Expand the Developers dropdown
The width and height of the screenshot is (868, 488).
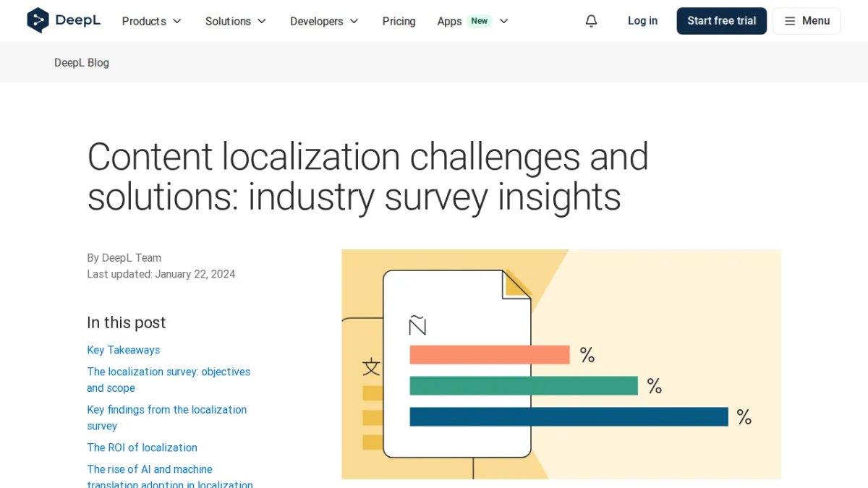pos(324,21)
